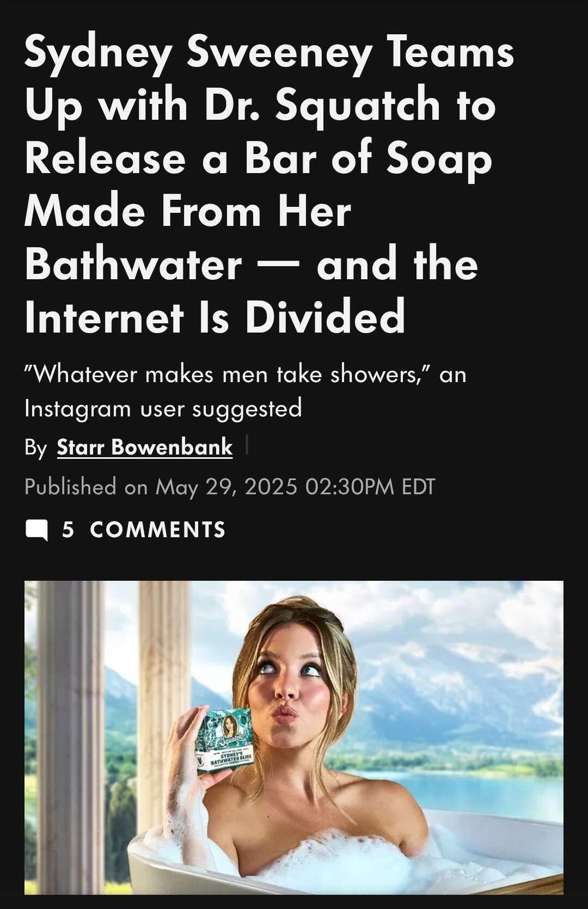Open the 5 COMMENTS section

pos(125,530)
